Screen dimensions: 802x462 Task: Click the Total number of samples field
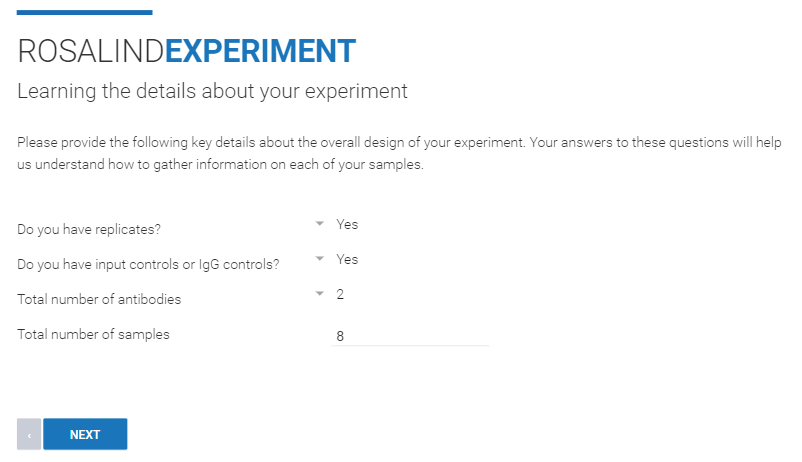pos(410,336)
